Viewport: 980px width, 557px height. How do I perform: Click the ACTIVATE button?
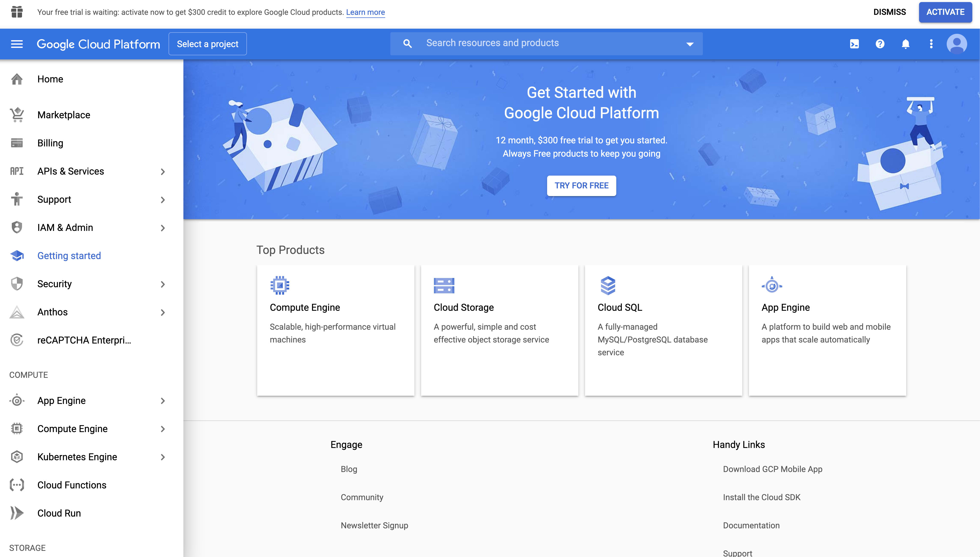945,12
